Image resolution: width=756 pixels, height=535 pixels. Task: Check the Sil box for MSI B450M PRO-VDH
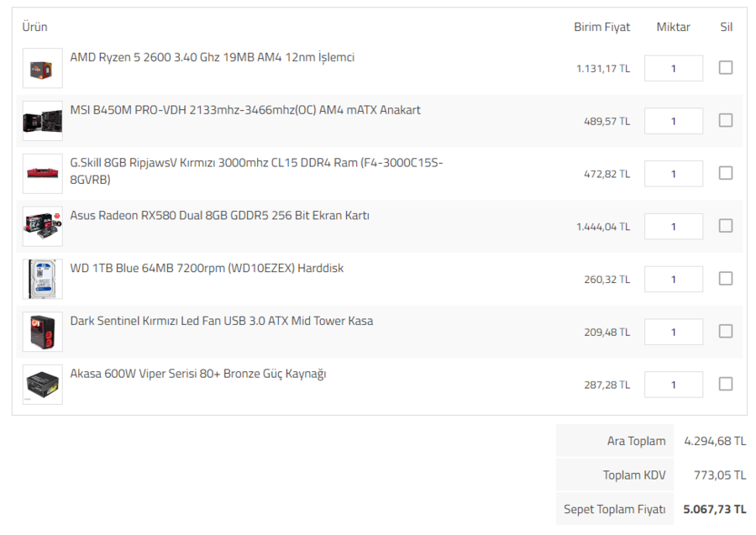pyautogui.click(x=726, y=120)
